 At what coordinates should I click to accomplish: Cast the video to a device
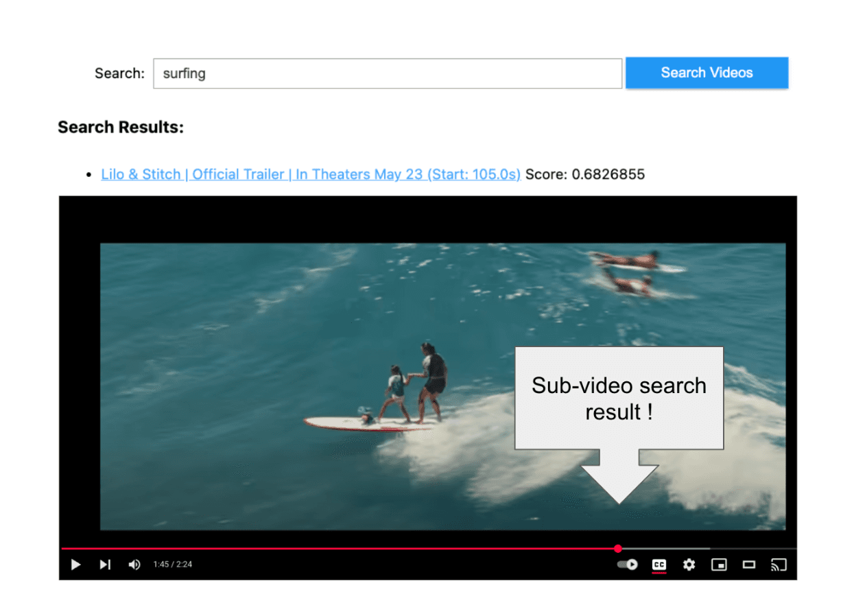[778, 564]
